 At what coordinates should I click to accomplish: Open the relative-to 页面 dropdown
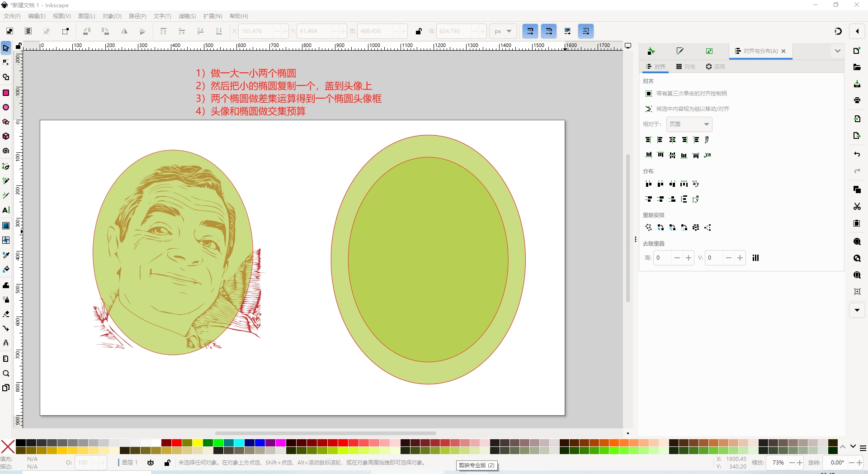(689, 124)
